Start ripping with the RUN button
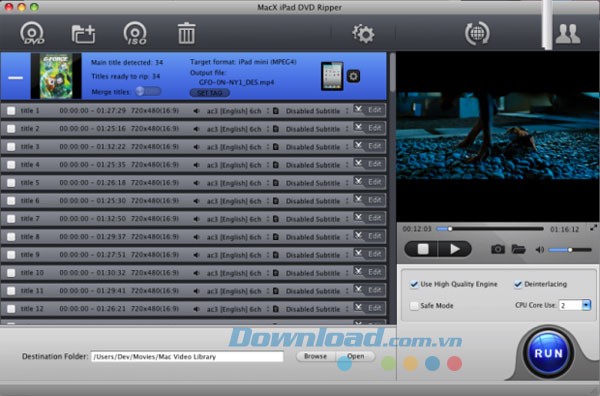Viewport: 600px width, 396px height. pyautogui.click(x=548, y=353)
